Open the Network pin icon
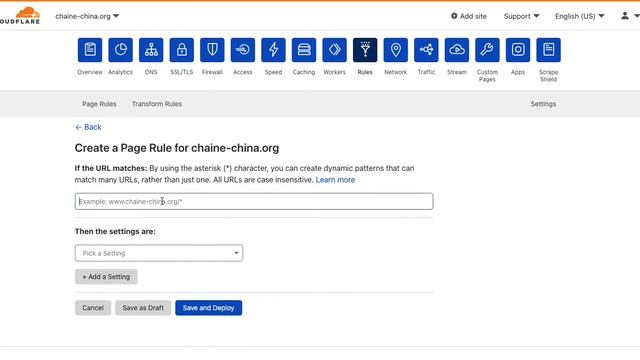This screenshot has width=640, height=360. coord(396,50)
